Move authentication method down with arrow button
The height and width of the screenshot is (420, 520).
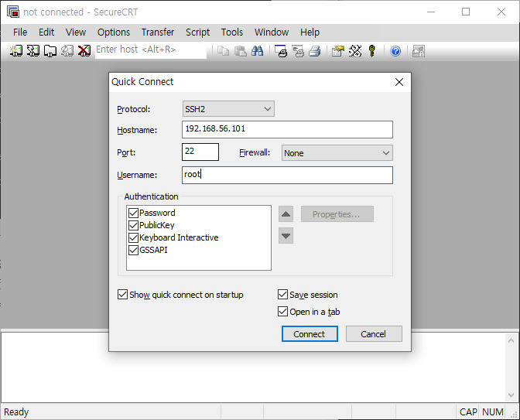[x=286, y=236]
